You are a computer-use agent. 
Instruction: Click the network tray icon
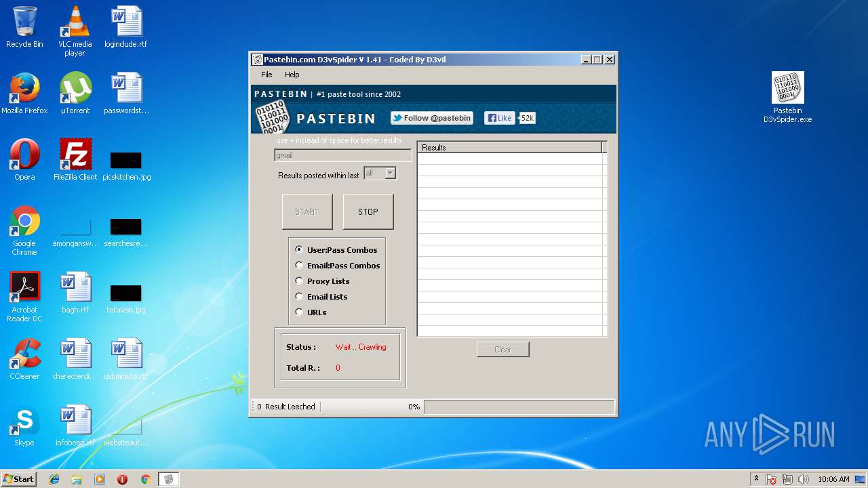[x=787, y=479]
